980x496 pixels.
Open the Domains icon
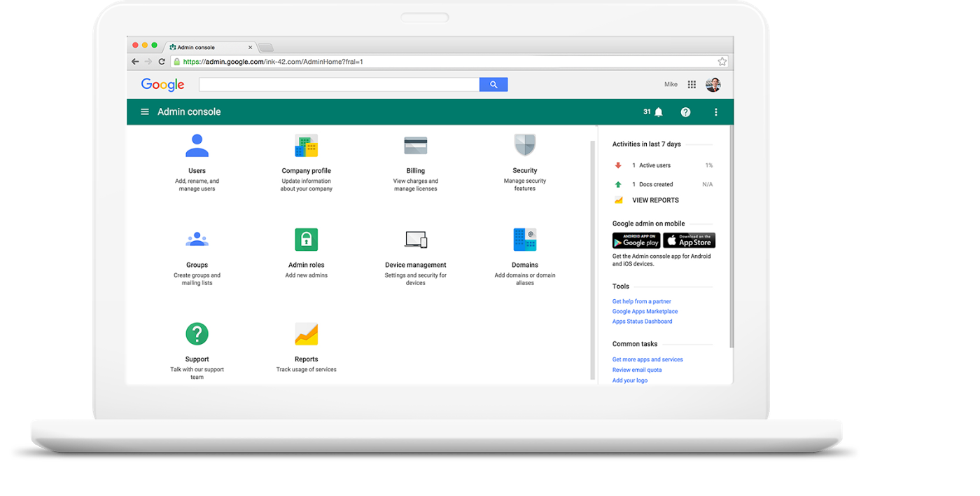[524, 240]
